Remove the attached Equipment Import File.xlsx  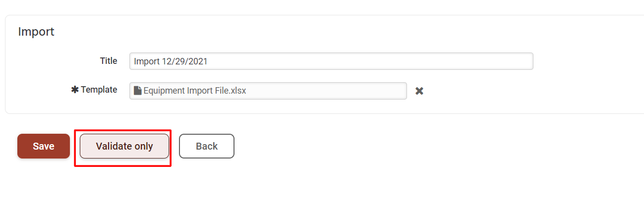click(419, 91)
